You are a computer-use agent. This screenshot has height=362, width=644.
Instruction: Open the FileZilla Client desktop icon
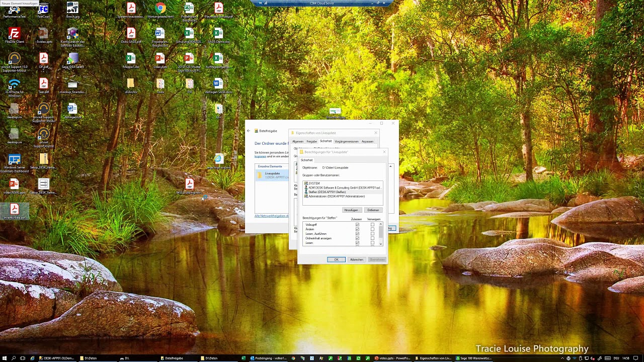[15, 36]
